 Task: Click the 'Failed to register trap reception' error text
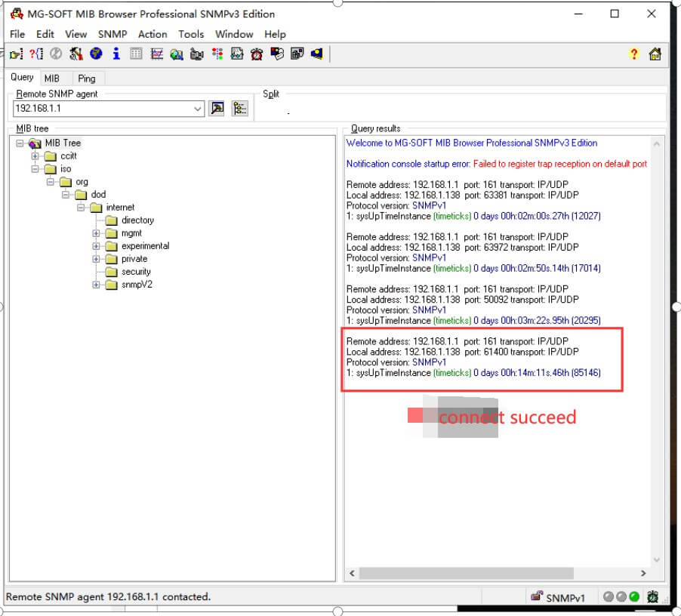(560, 164)
